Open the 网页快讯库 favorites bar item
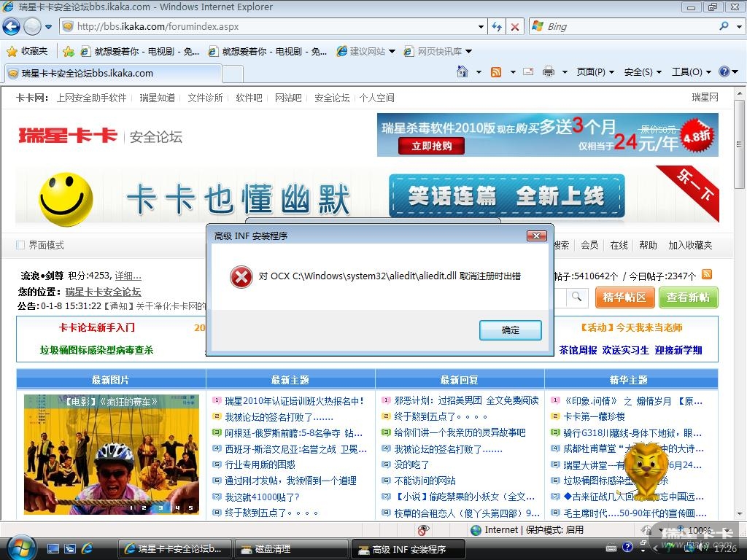The width and height of the screenshot is (747, 560). point(438,51)
